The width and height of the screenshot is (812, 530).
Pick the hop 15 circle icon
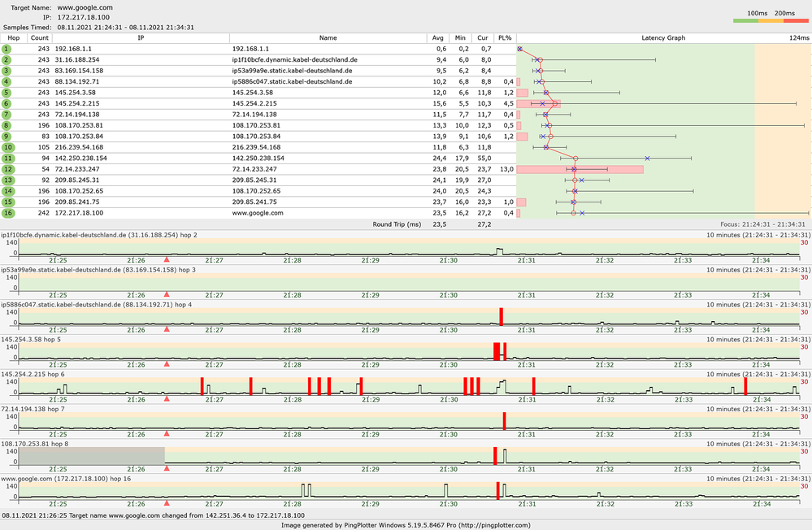pos(8,202)
